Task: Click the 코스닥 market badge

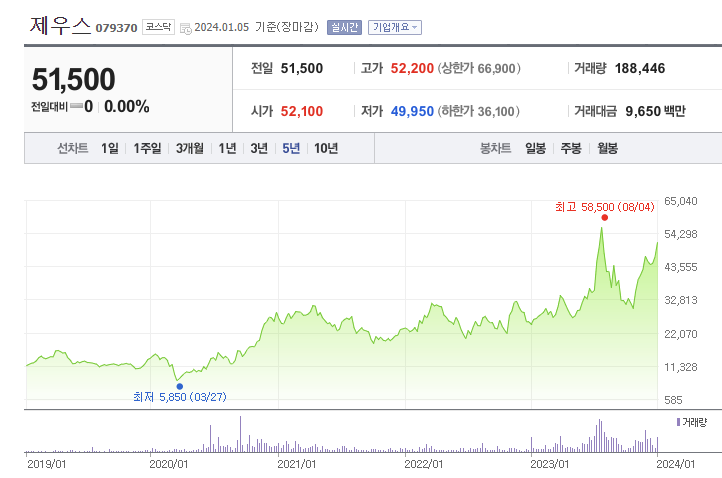Action: point(158,27)
